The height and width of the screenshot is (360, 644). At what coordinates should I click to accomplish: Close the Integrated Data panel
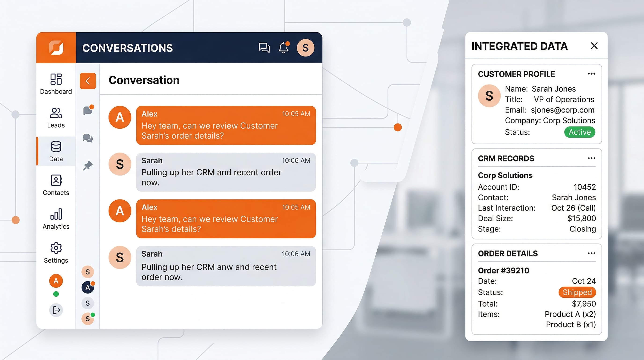click(594, 46)
